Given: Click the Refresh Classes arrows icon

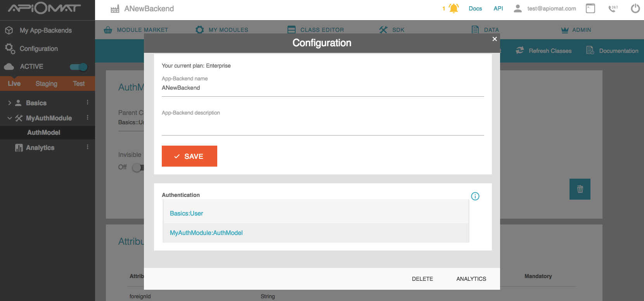Looking at the screenshot, I should point(520,50).
